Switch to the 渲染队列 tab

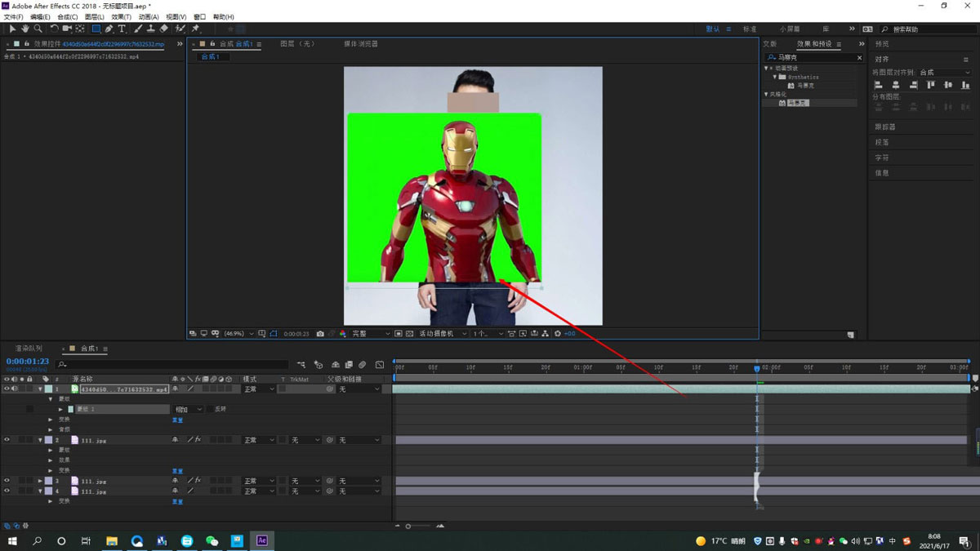29,349
